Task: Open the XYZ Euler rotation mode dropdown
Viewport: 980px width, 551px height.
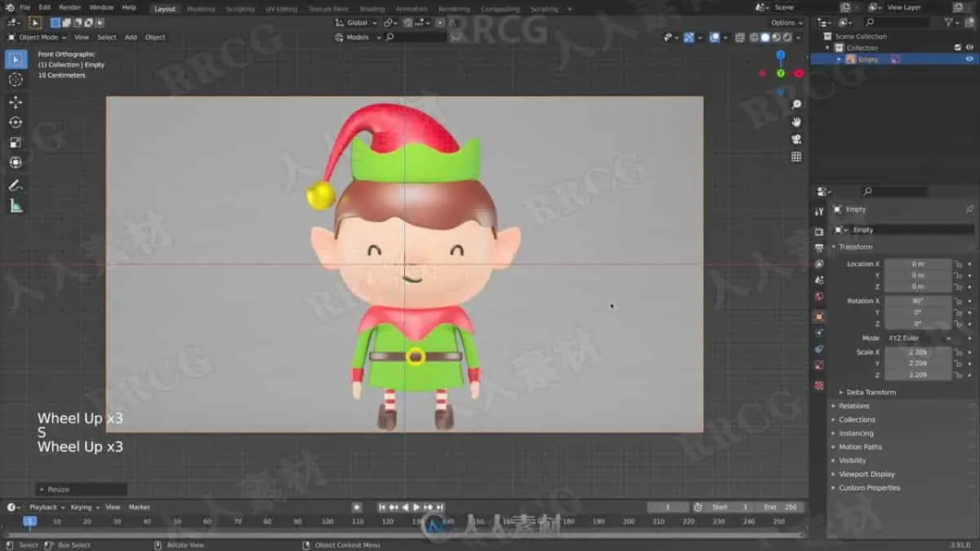Action: coord(919,338)
